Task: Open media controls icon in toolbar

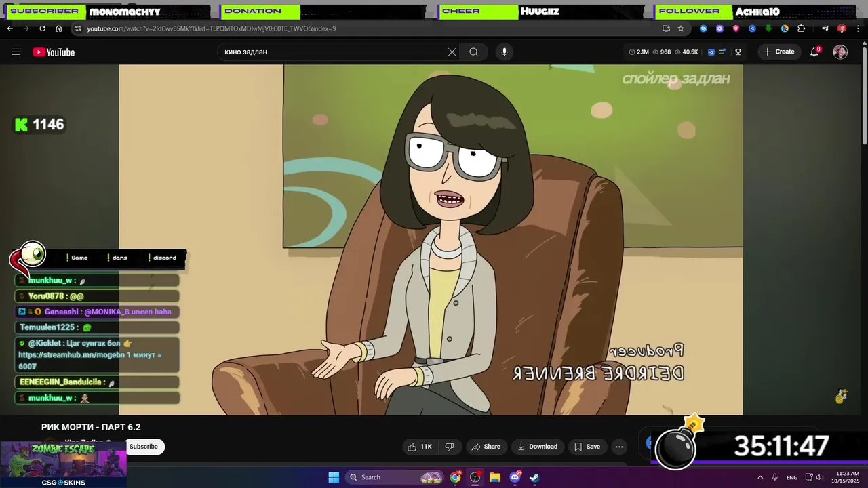Action: [825, 28]
